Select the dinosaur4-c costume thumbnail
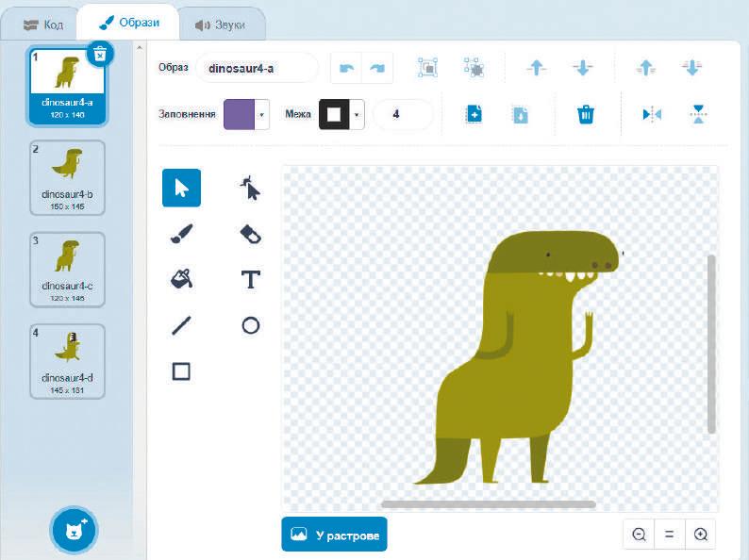The image size is (749, 560). coord(67,270)
